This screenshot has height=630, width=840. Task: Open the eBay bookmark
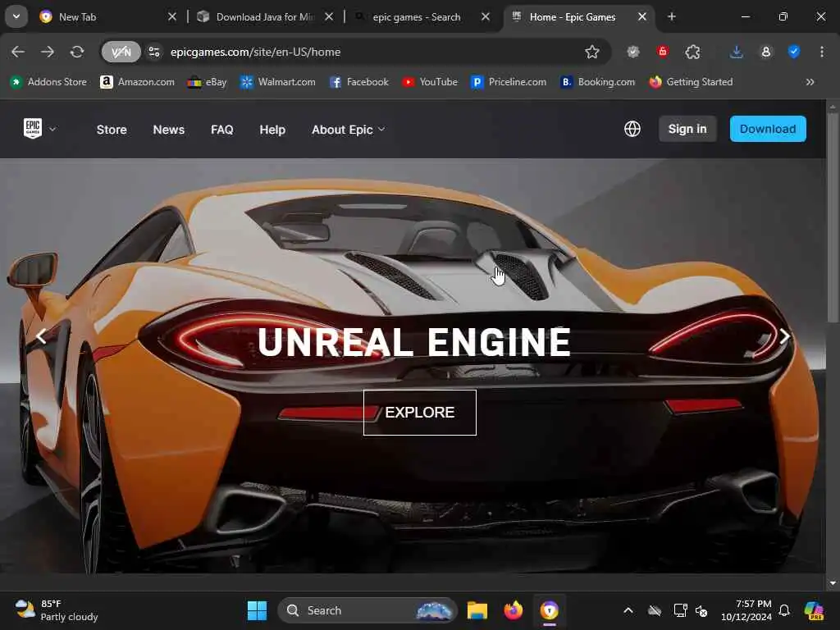pyautogui.click(x=208, y=82)
